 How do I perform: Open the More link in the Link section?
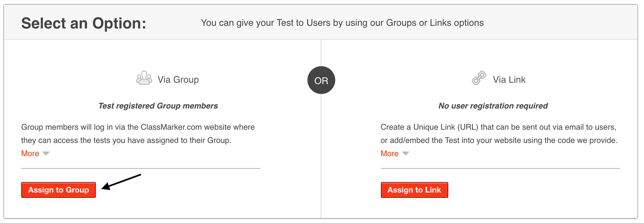[x=389, y=154]
